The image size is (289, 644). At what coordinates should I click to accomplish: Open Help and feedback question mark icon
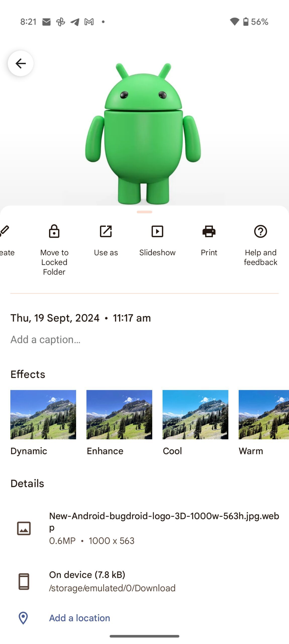[x=260, y=231]
